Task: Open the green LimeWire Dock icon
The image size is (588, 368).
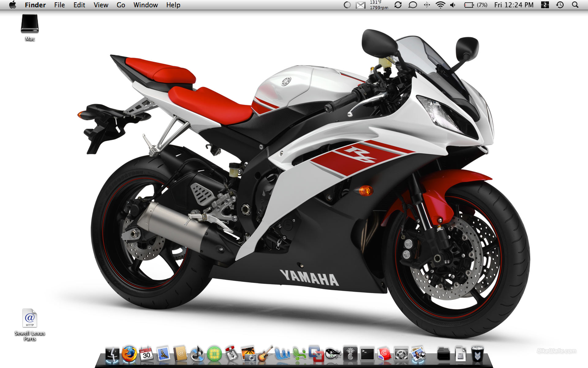Action: pos(215,354)
